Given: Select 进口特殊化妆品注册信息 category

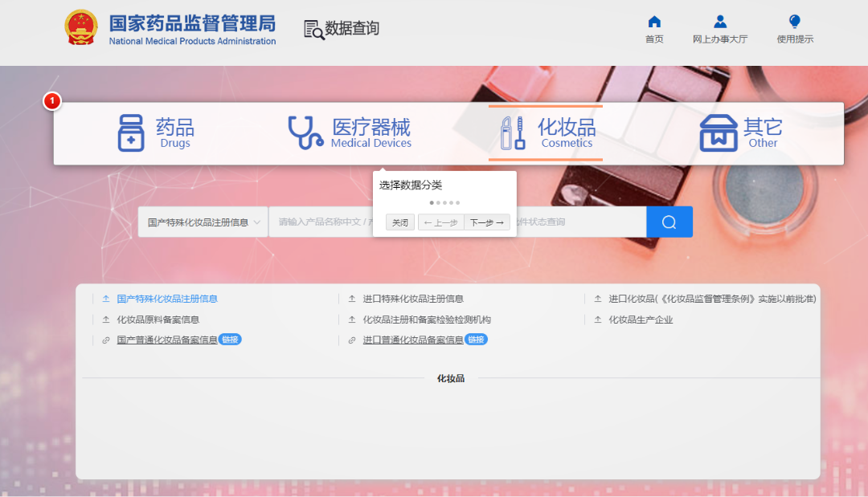Looking at the screenshot, I should click(413, 299).
